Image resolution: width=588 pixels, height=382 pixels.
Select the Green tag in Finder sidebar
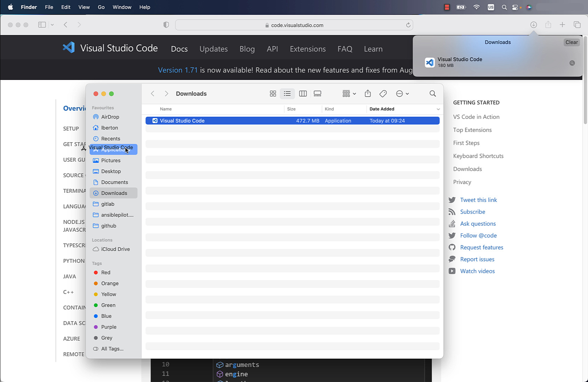pyautogui.click(x=108, y=305)
